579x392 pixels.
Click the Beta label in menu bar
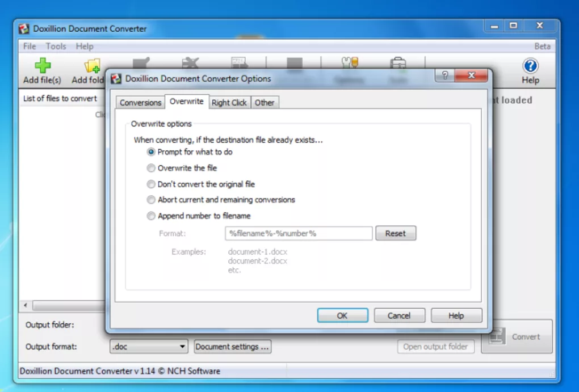click(x=542, y=47)
